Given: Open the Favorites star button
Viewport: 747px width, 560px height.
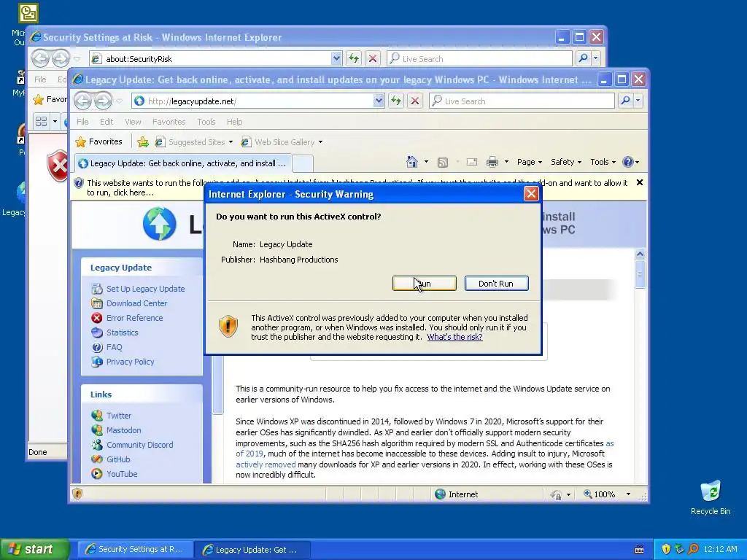Looking at the screenshot, I should 99,141.
